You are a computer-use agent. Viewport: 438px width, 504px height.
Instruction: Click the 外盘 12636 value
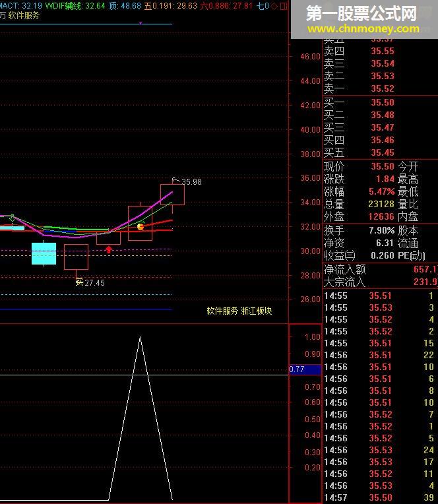(381, 216)
